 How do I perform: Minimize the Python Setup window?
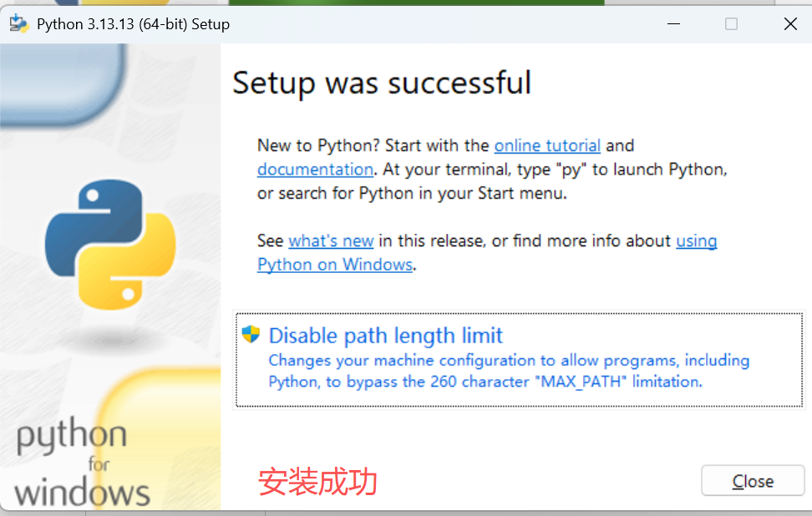point(673,24)
